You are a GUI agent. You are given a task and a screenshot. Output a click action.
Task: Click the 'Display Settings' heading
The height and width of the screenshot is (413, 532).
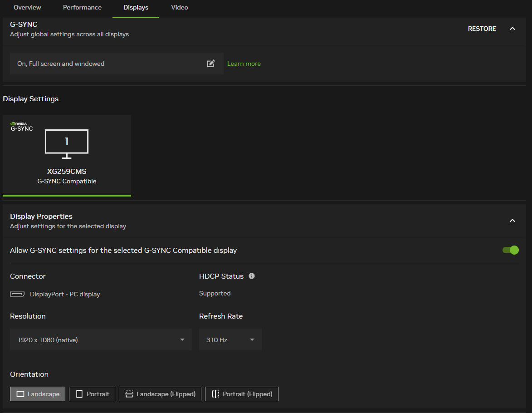30,99
